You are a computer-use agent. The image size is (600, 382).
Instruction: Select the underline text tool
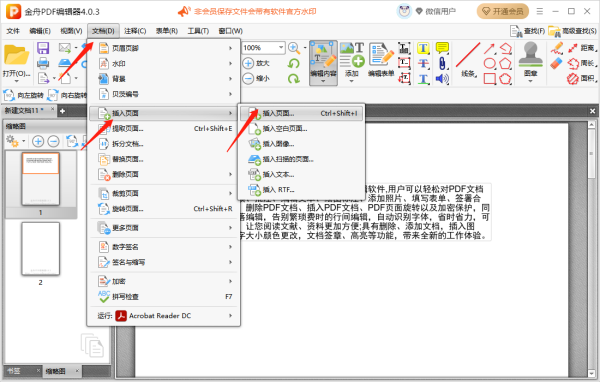(x=423, y=79)
